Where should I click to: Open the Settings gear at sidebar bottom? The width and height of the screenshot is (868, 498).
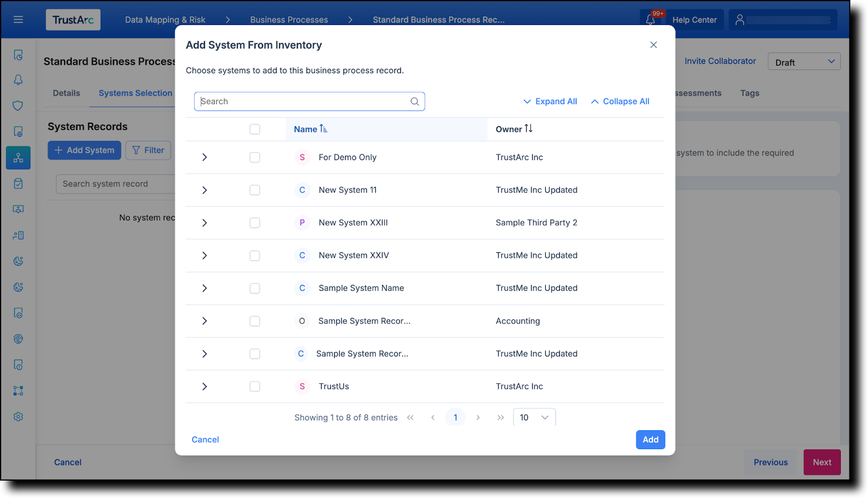[18, 416]
